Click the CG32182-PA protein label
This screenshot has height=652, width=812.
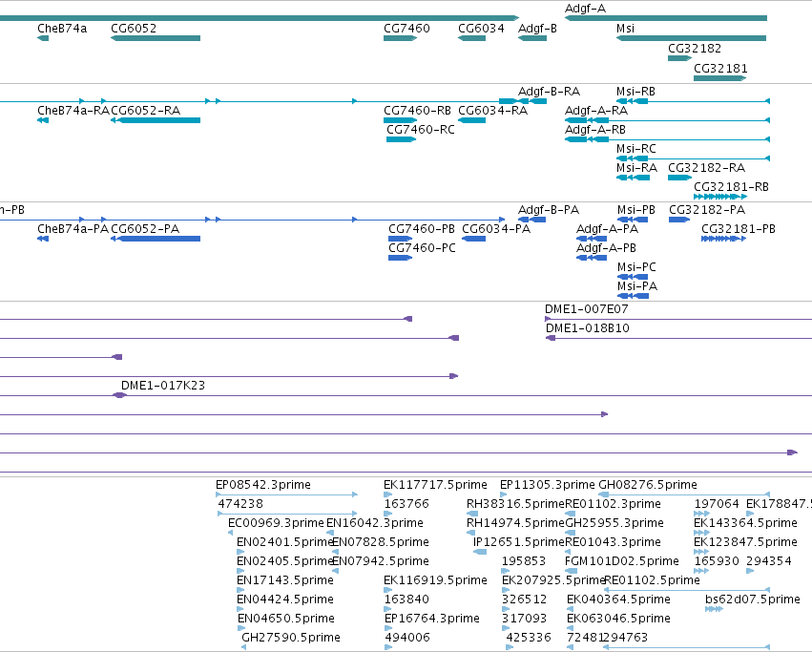(x=707, y=210)
